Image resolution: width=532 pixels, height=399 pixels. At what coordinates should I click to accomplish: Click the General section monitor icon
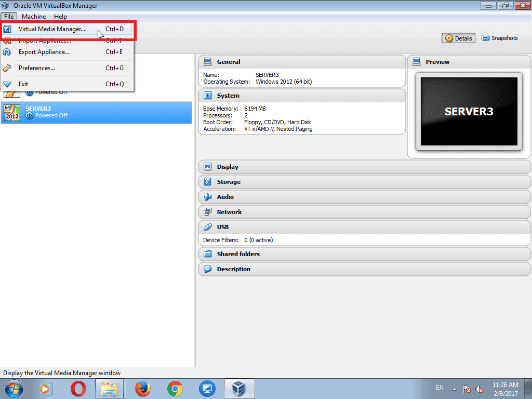pos(207,61)
